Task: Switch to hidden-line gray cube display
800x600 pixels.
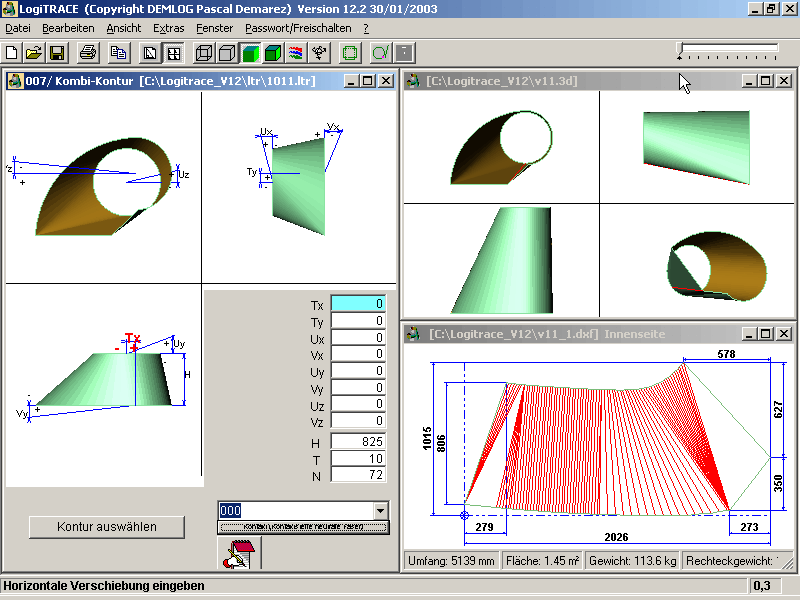Action: (227, 53)
